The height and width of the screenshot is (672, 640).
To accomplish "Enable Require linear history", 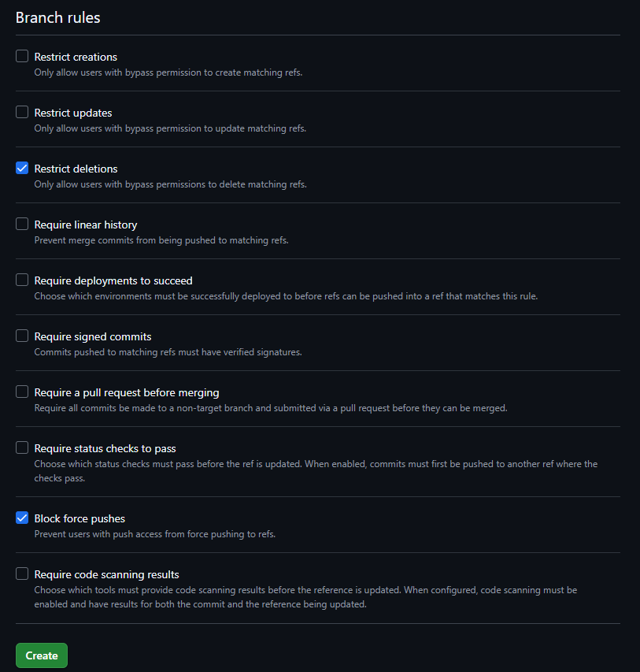I will tap(22, 225).
